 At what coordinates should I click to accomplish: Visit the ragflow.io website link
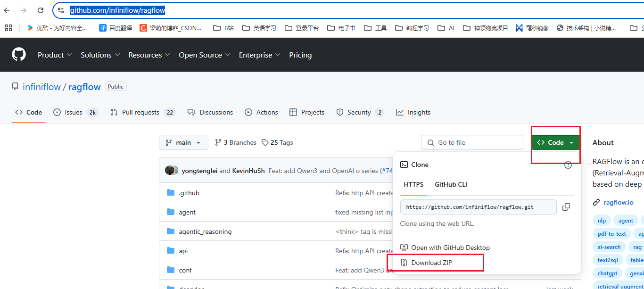[x=619, y=202]
